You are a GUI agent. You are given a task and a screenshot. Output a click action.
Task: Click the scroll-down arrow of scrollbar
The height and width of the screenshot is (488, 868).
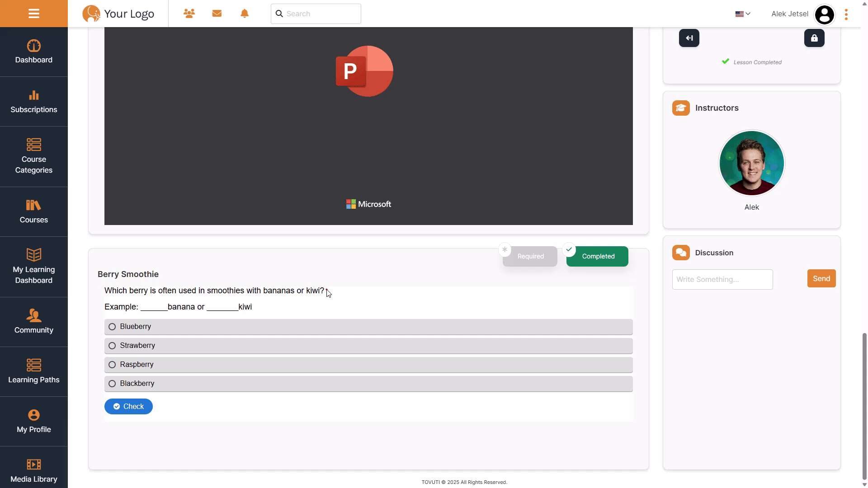pyautogui.click(x=864, y=485)
